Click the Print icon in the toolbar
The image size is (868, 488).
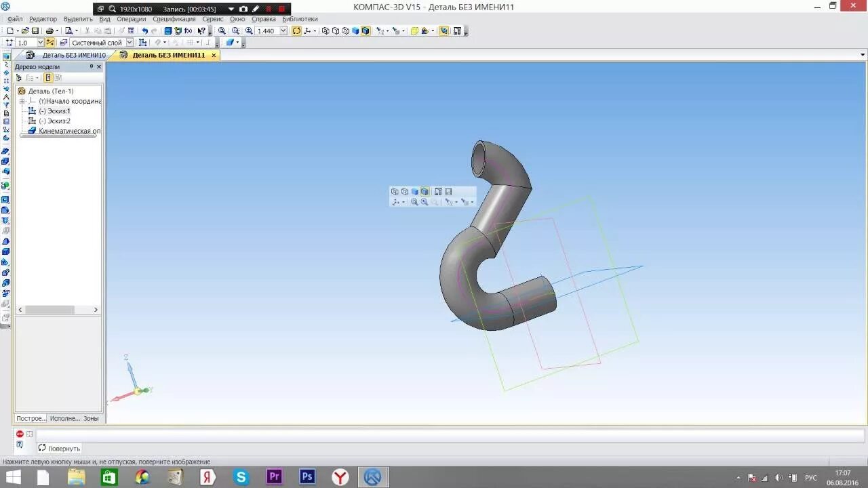49,30
